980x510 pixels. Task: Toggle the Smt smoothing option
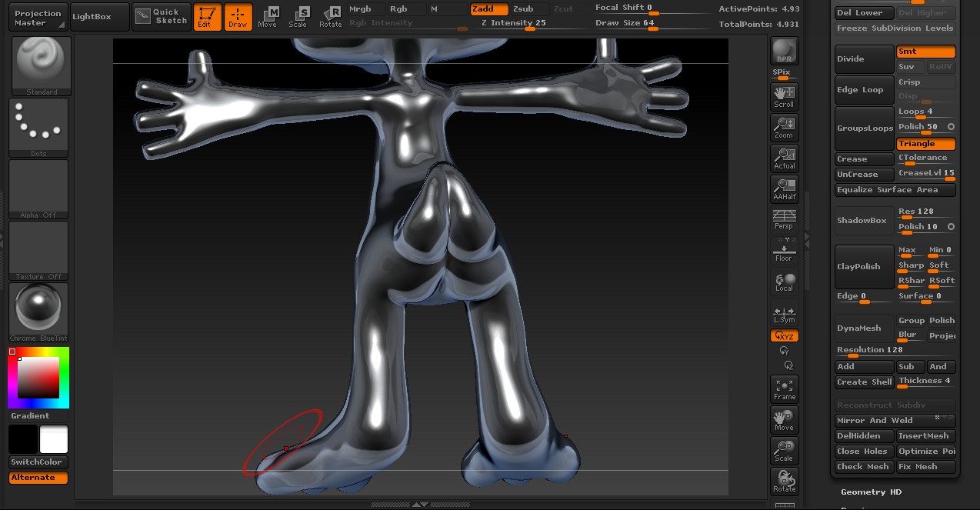coord(925,52)
